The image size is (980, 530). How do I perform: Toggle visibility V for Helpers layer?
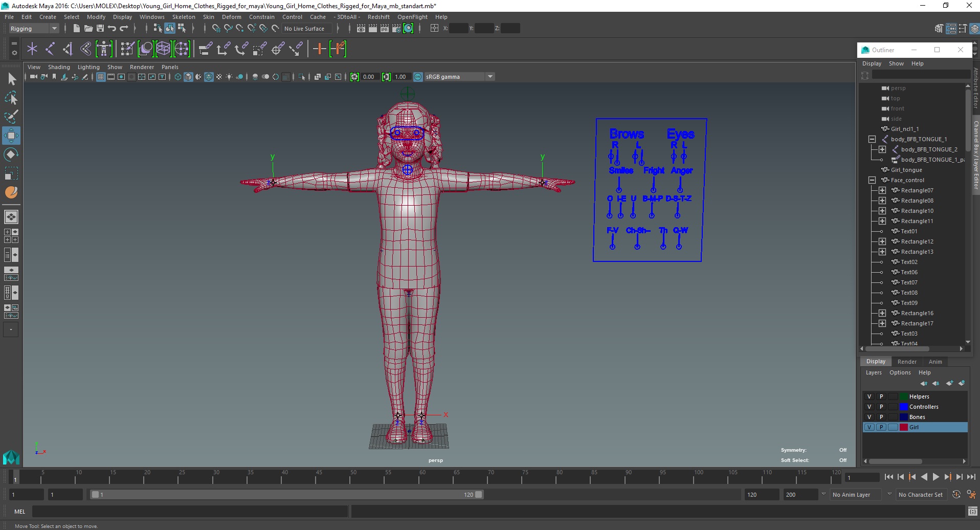click(x=869, y=396)
